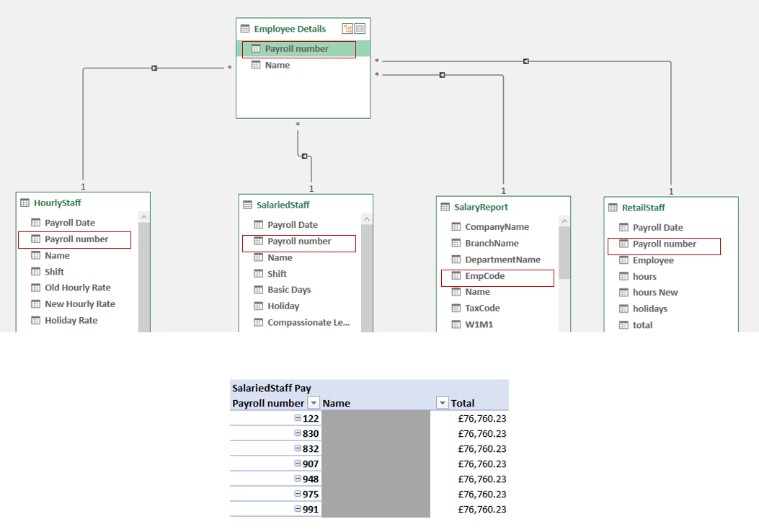Viewport: 759px width, 532px height.
Task: Collapse the row for payroll number 830
Action: pos(298,433)
